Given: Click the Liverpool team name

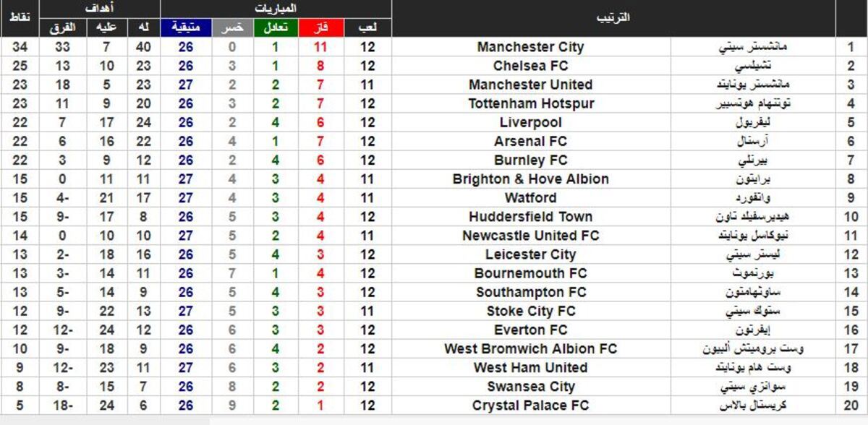Looking at the screenshot, I should click(x=530, y=122).
